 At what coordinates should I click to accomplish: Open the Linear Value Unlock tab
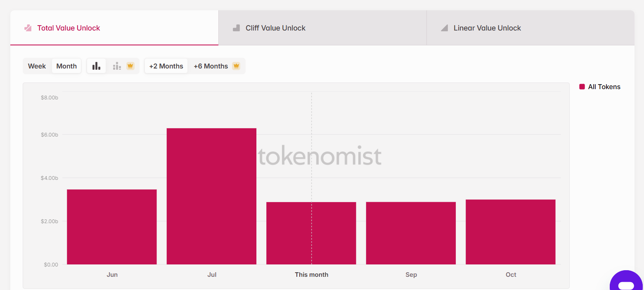tap(487, 28)
